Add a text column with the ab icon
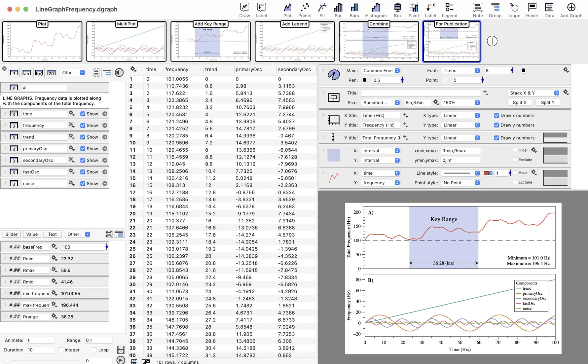 pos(26,73)
